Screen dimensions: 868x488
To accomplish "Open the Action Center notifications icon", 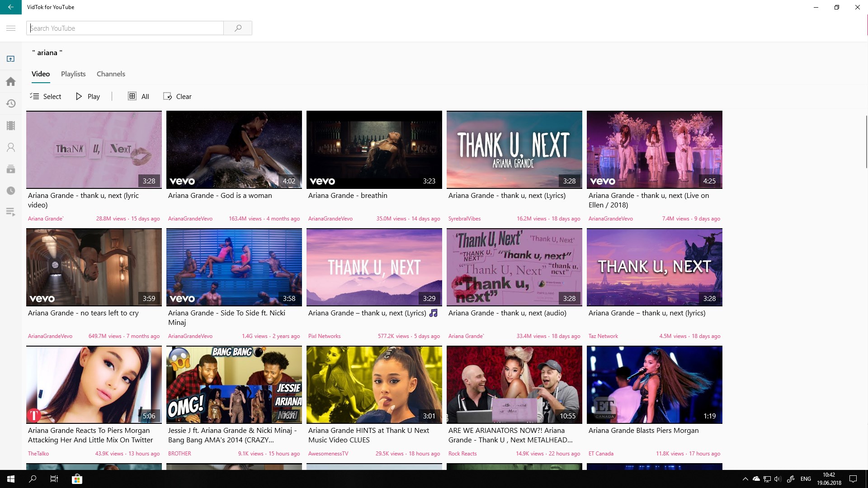I will (x=853, y=479).
